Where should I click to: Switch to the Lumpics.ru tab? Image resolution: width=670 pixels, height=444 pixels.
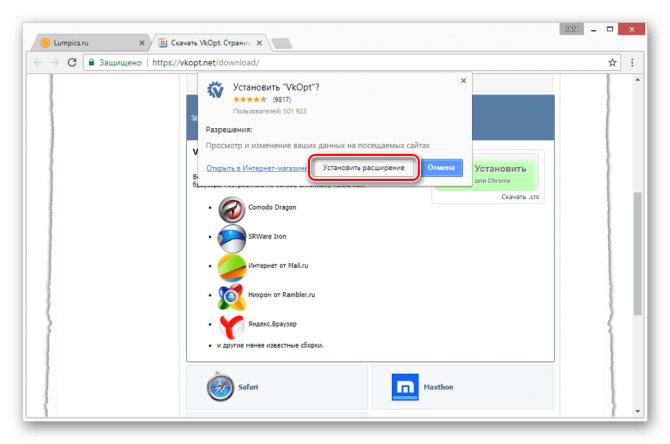click(91, 43)
